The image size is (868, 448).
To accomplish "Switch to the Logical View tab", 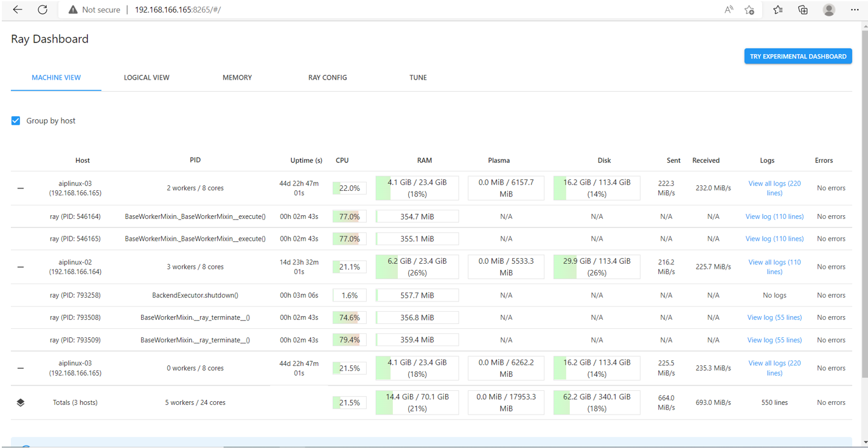I will click(x=147, y=78).
